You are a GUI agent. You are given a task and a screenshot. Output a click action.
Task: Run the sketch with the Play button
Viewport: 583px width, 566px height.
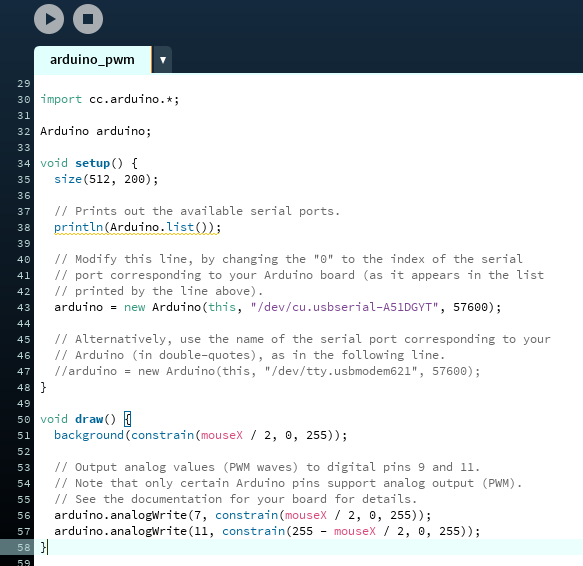pyautogui.click(x=49, y=19)
